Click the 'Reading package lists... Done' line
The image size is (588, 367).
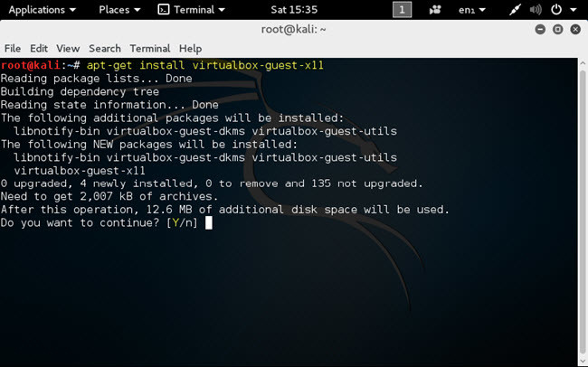click(x=97, y=79)
